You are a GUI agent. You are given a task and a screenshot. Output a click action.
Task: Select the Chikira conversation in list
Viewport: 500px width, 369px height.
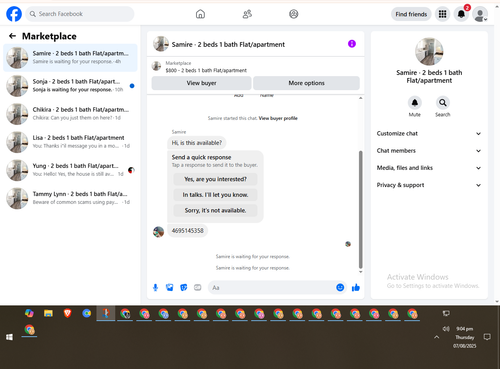click(70, 114)
